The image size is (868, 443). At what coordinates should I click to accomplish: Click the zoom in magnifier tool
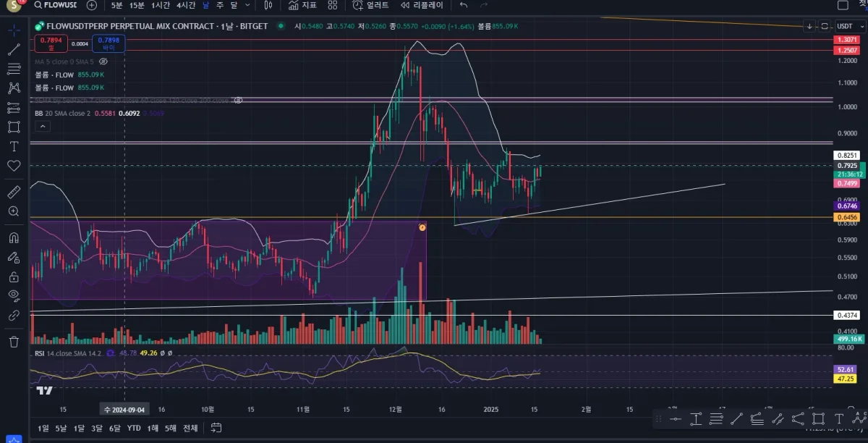point(14,211)
